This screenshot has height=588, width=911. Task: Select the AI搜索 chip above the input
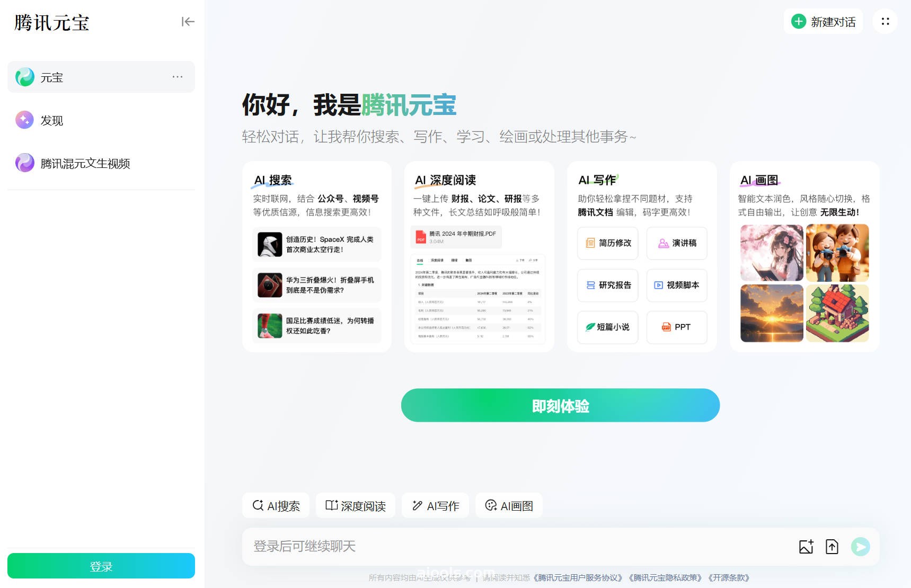click(276, 506)
